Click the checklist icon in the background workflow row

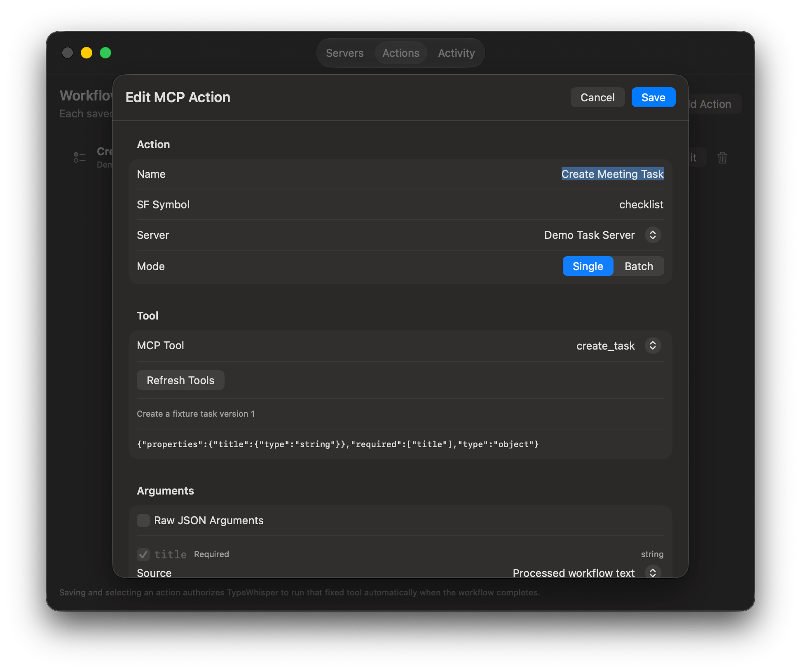[80, 157]
